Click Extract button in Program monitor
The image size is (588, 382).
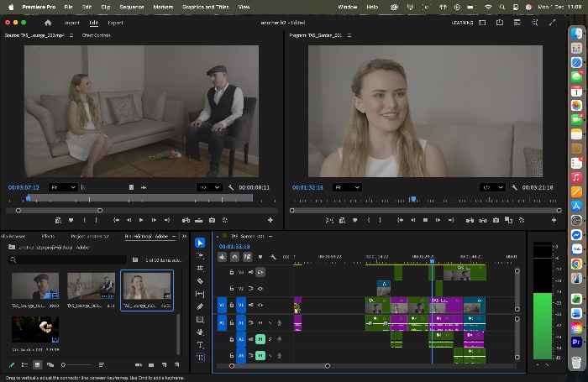(x=483, y=221)
